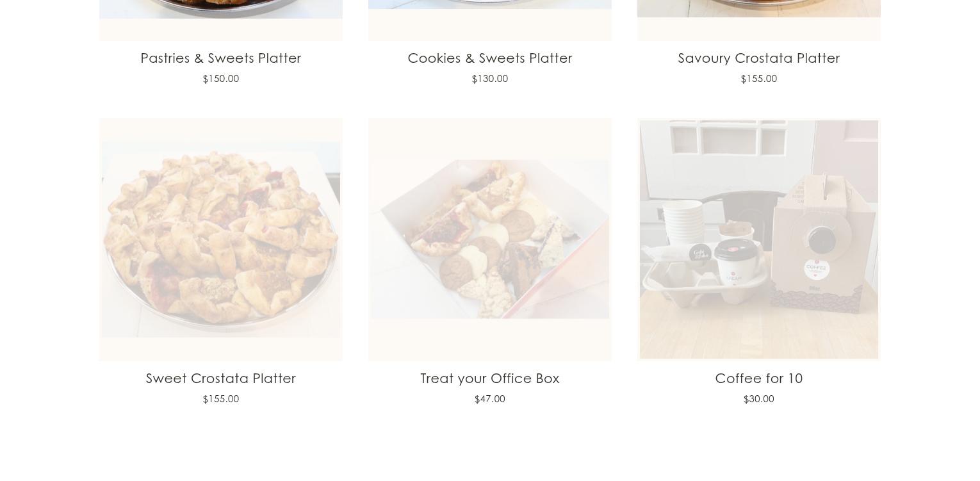The width and height of the screenshot is (980, 481).
Task: Click the Coffee for 10 title
Action: coord(759,379)
